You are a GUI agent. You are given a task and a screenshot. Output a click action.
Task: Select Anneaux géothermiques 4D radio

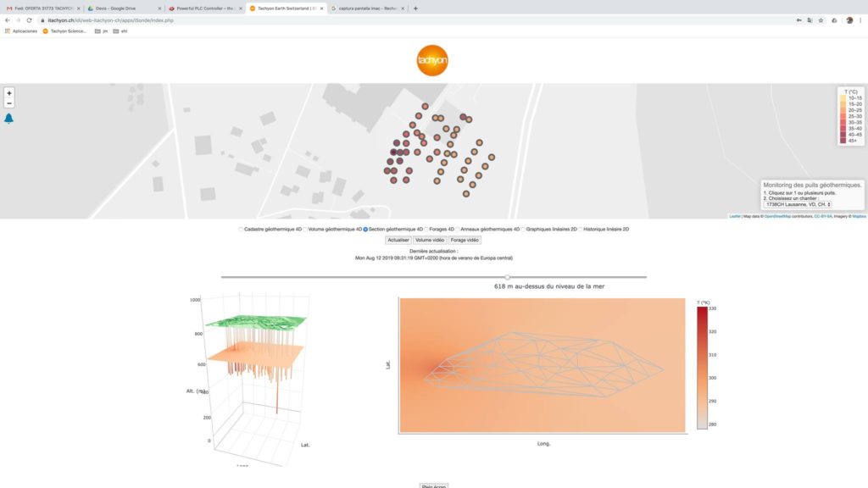pos(457,229)
